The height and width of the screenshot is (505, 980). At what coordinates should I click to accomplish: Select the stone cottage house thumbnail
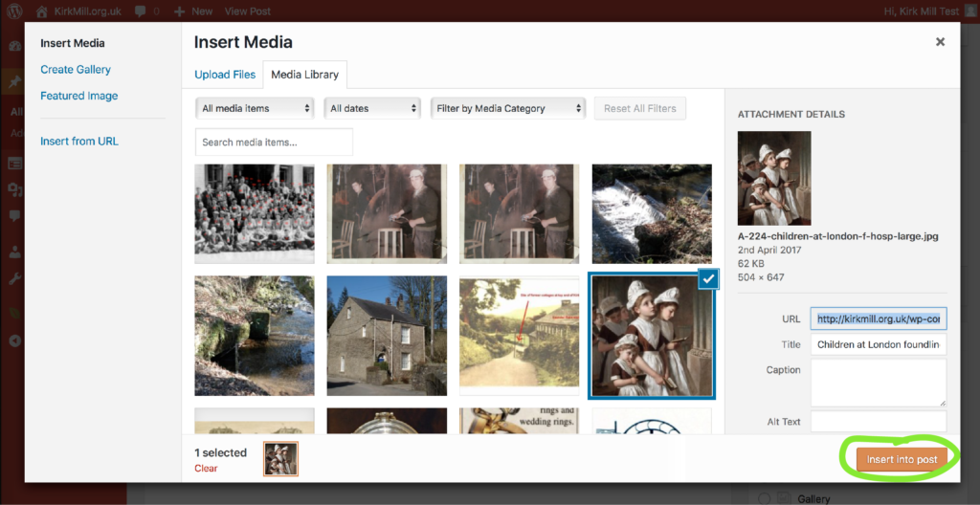[x=387, y=336]
